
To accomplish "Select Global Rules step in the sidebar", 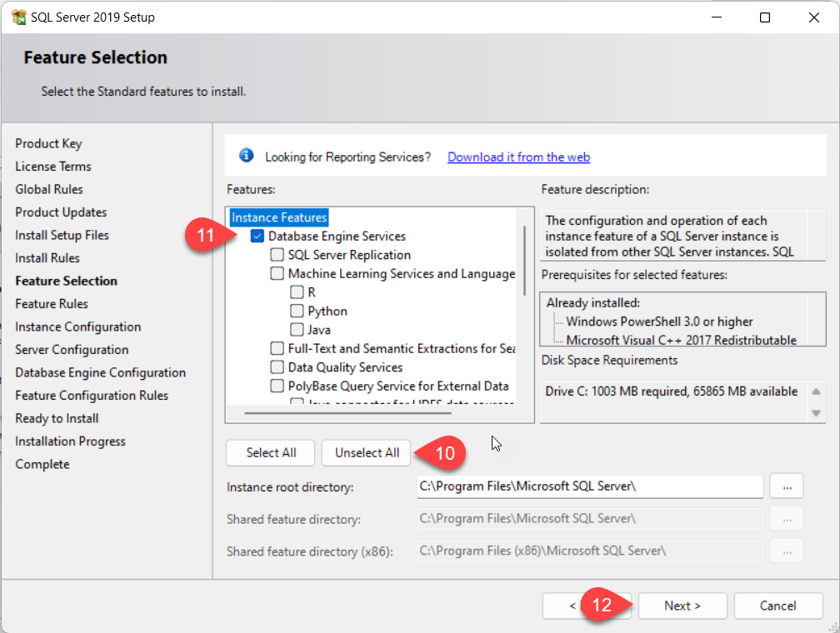I will 49,190.
